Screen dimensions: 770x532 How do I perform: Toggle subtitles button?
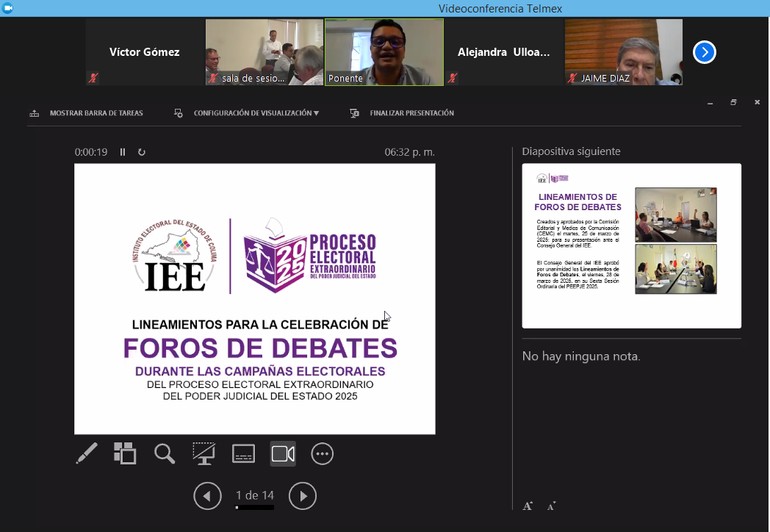point(244,453)
